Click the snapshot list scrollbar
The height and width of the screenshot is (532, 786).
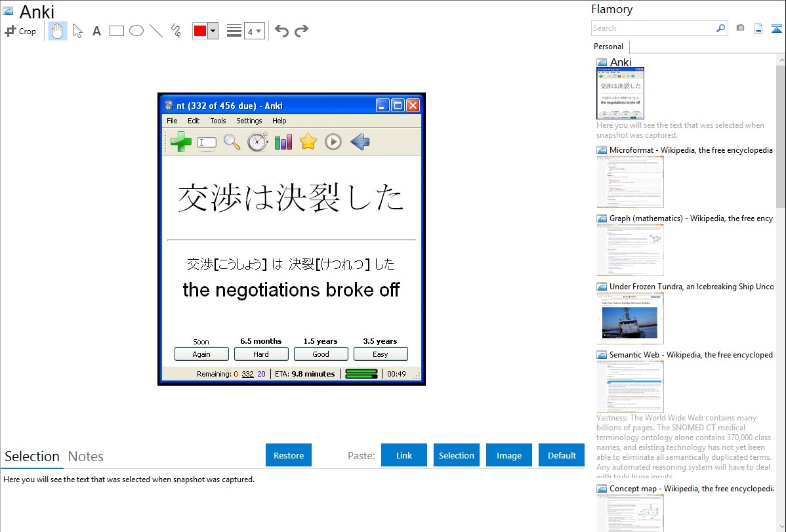click(781, 135)
